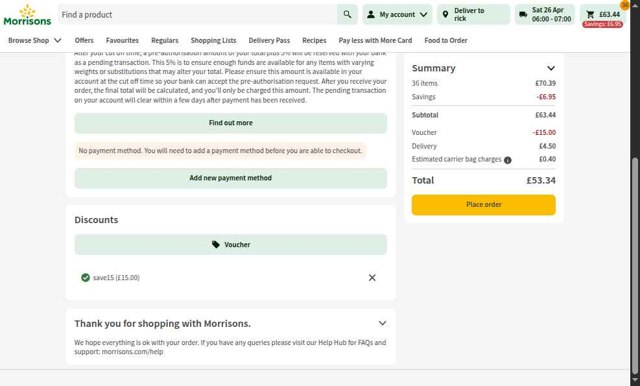Click the delivery location pin icon
640x386 pixels.
(445, 15)
